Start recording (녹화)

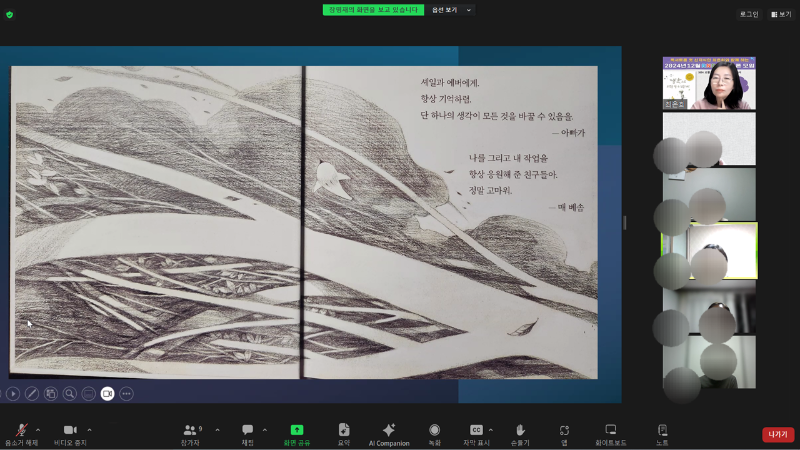coord(434,435)
